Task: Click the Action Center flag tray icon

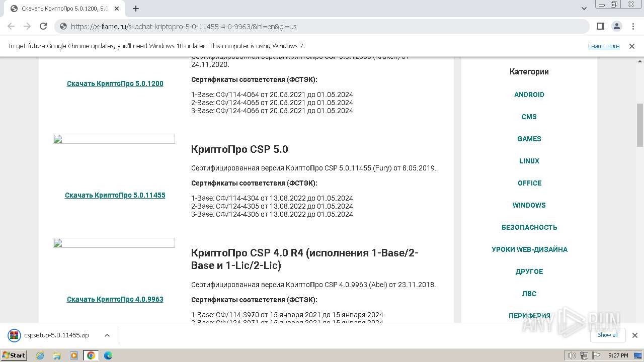Action: click(x=595, y=355)
